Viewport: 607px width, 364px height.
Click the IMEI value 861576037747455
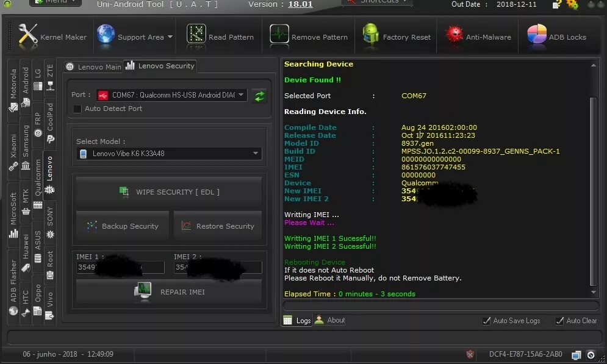click(433, 167)
